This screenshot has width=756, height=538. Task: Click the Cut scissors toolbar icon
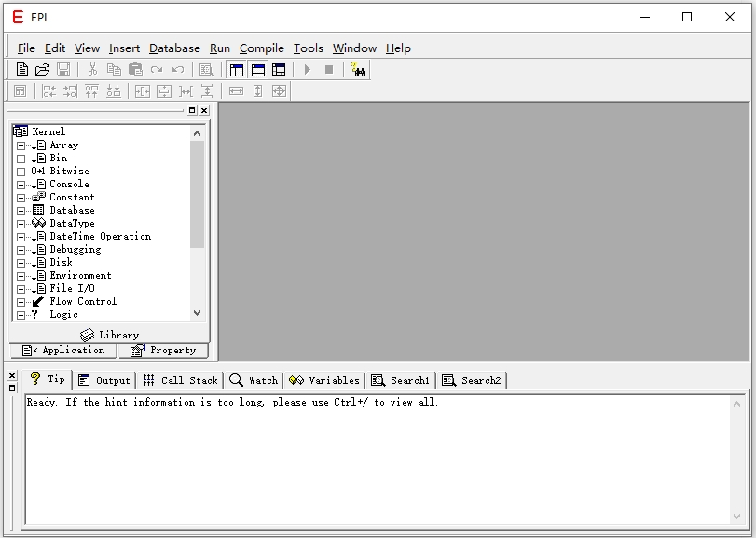92,69
